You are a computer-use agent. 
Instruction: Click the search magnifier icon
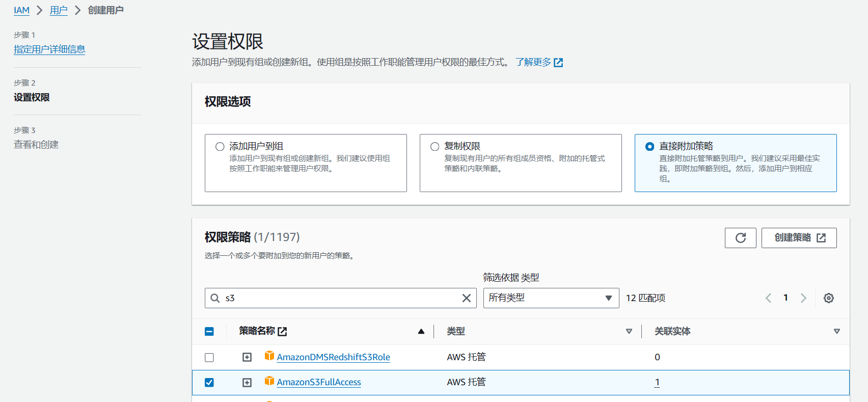(215, 298)
